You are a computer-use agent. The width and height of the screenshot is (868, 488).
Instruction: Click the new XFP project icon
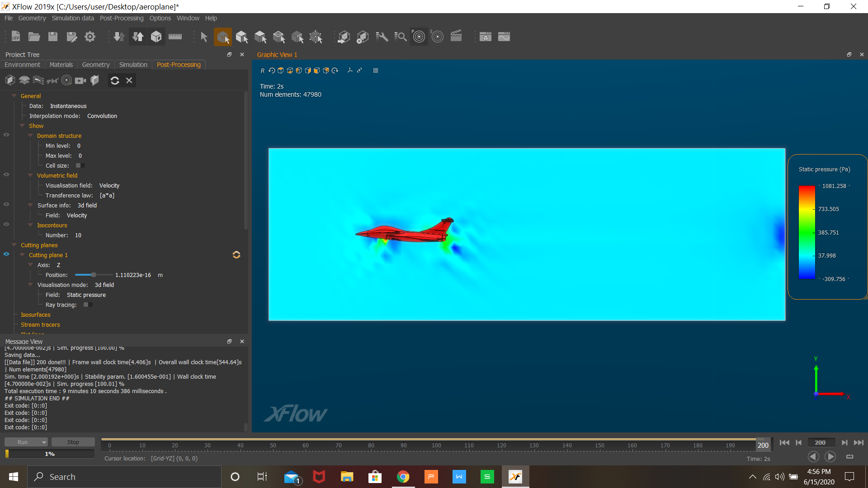click(x=16, y=37)
